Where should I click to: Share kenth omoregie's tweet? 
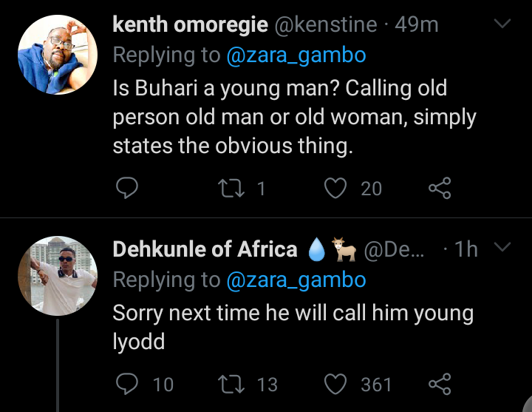click(439, 189)
